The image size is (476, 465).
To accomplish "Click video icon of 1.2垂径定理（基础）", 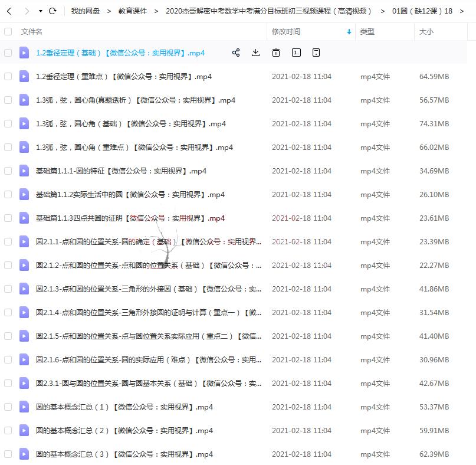I will [x=24, y=53].
